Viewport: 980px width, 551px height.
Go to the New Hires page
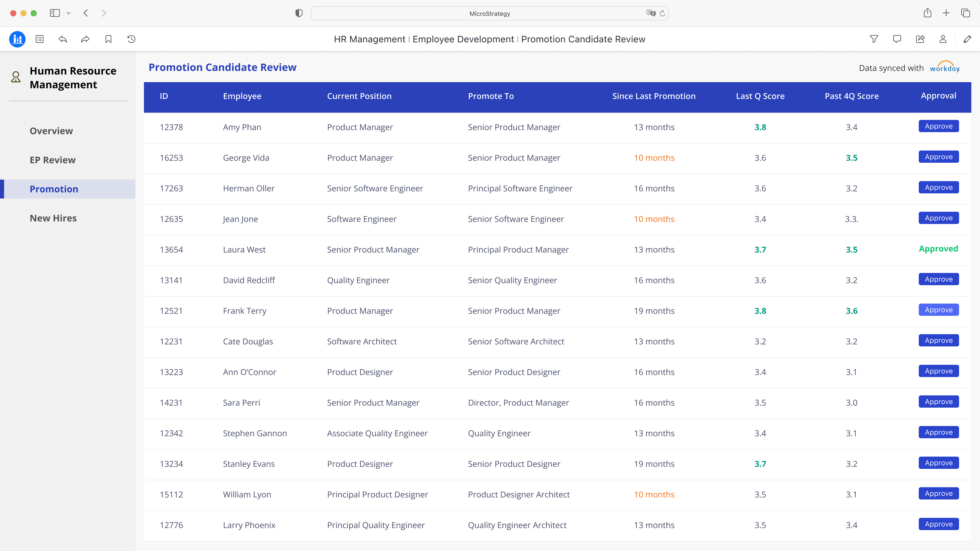(53, 218)
